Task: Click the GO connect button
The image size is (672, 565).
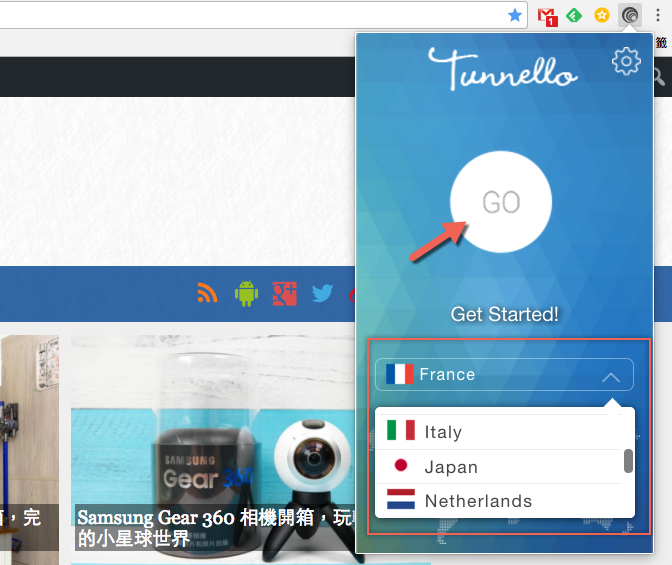Action: click(x=501, y=201)
